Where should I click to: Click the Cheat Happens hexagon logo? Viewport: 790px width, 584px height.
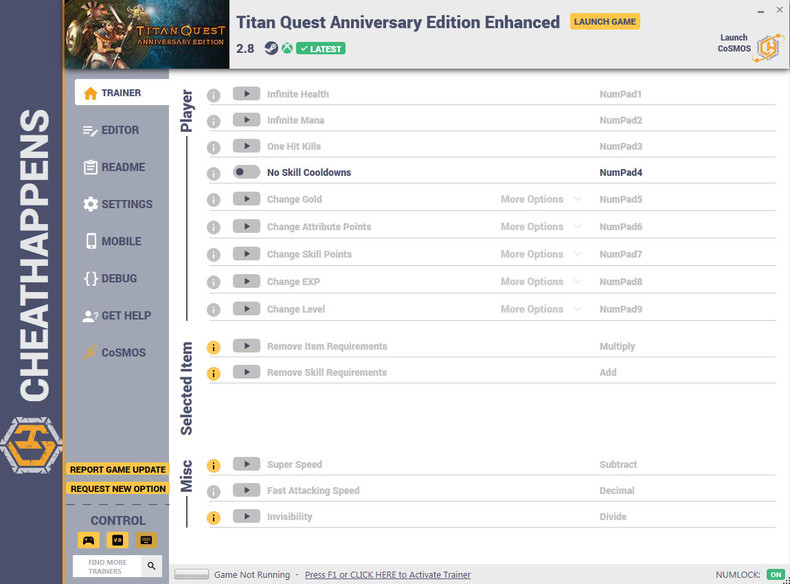tap(31, 445)
